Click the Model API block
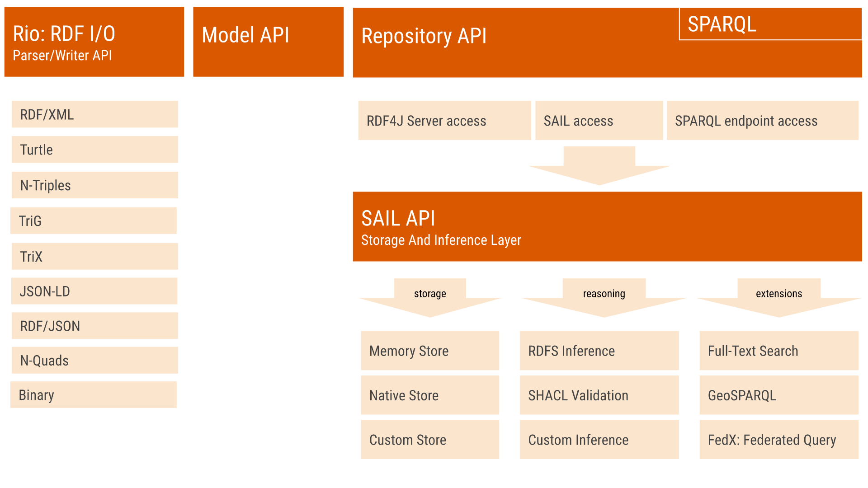868x488 pixels. coord(268,41)
